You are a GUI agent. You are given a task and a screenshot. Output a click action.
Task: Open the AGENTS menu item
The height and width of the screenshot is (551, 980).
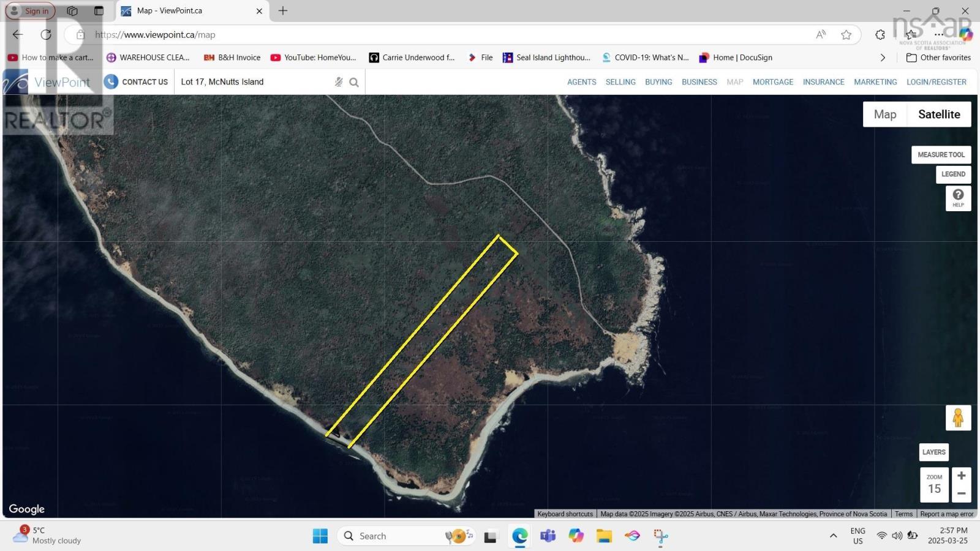point(581,82)
